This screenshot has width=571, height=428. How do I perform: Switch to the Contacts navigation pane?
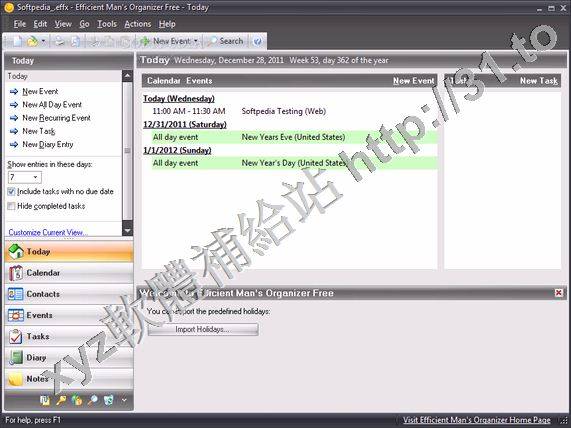click(69, 294)
